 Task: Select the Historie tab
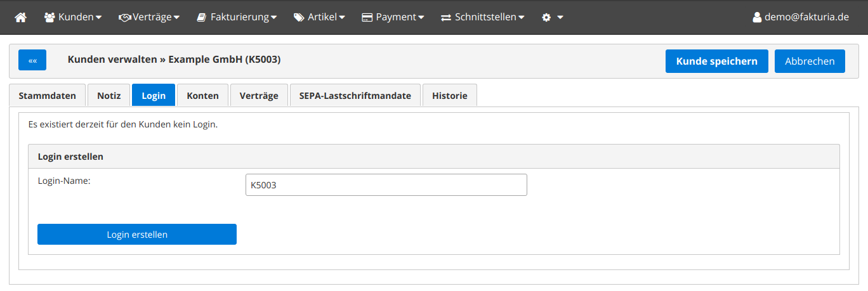449,96
